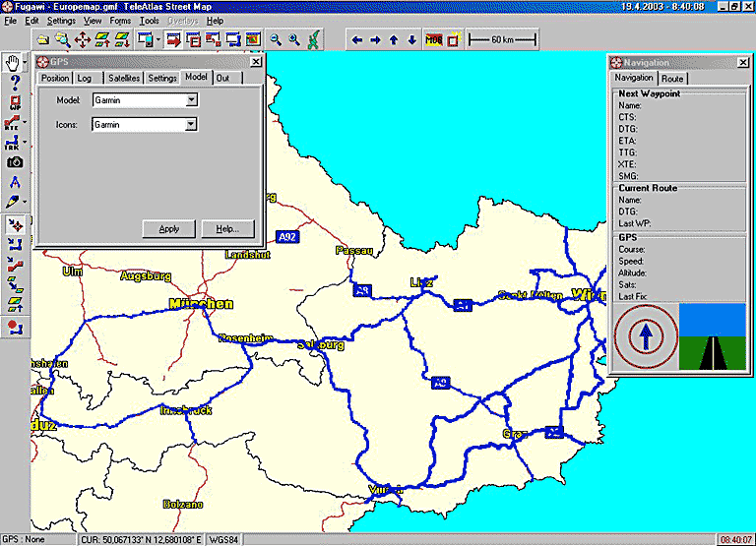
Task: Click the camera icon in left toolbar
Action: 14,162
